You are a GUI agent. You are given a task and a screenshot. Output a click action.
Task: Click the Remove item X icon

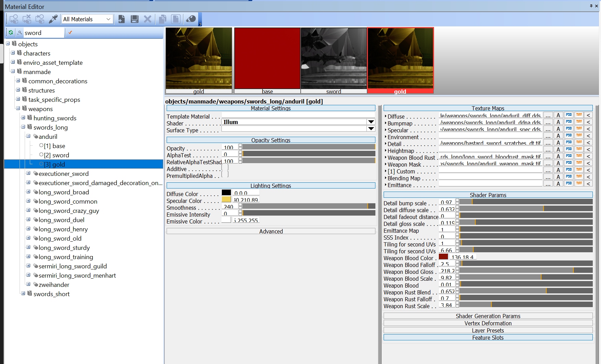(x=147, y=19)
